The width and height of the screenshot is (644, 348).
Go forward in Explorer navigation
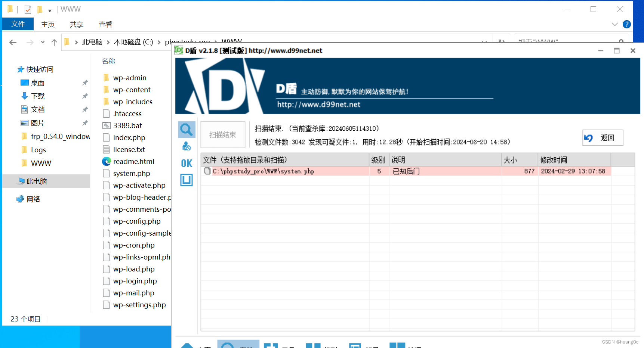pos(30,42)
